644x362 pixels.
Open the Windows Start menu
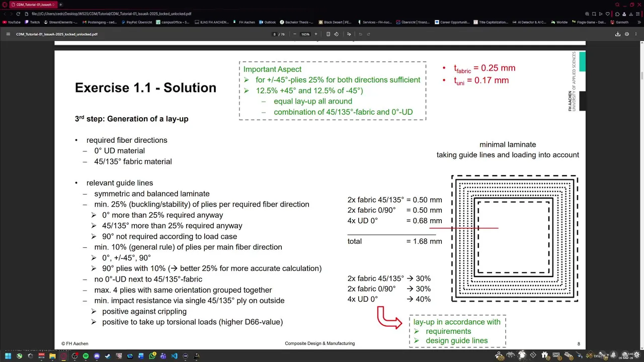(x=8, y=356)
